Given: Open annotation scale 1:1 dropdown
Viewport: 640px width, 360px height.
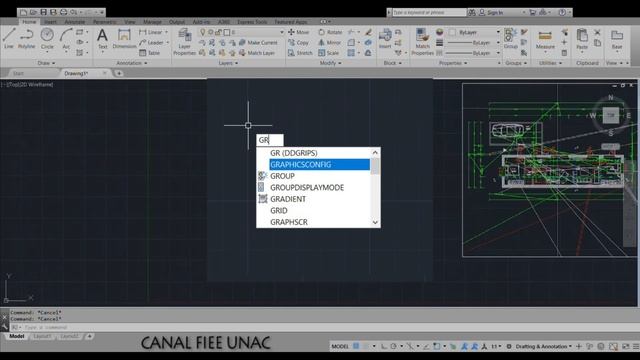Looking at the screenshot, I should point(496,346).
